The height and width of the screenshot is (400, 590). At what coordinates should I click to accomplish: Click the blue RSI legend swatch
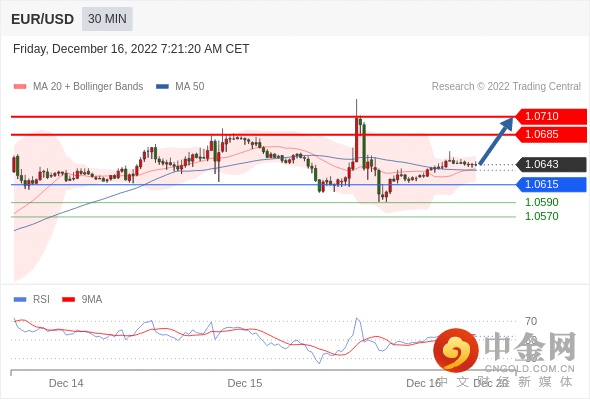20,300
